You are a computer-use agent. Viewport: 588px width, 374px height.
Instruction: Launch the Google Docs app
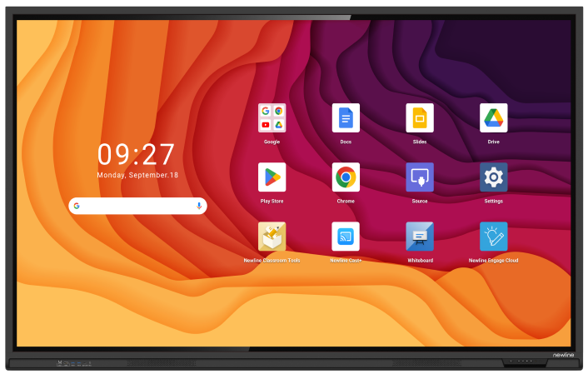(346, 118)
